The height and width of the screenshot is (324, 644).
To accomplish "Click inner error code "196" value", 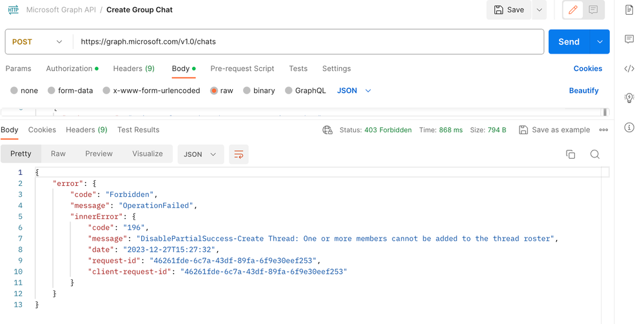I will [x=134, y=227].
